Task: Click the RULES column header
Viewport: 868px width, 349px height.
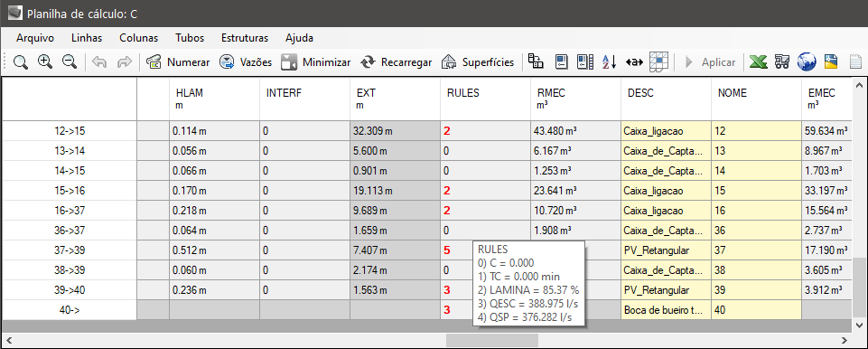Action: [485, 99]
